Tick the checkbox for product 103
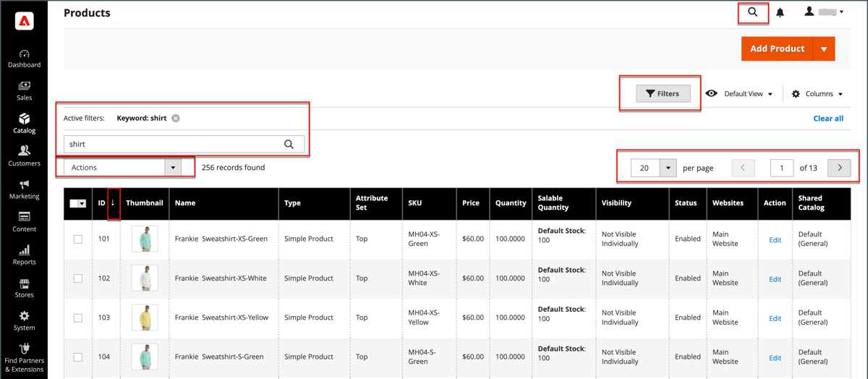 coord(78,318)
